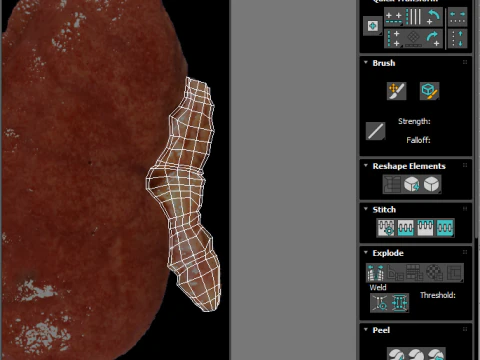The height and width of the screenshot is (360, 480).
Task: Click the Brush rollout grip handle
Action: click(465, 62)
